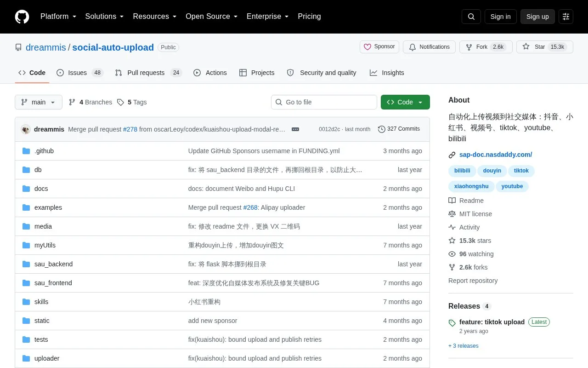Open the uploader folder
The image size is (588, 368).
(47, 358)
